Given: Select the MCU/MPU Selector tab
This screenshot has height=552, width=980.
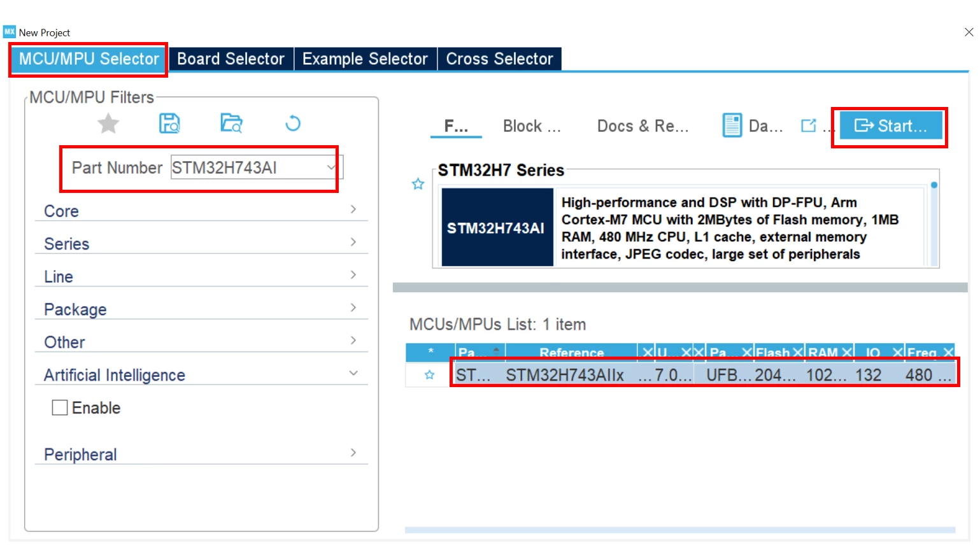Looking at the screenshot, I should (x=89, y=59).
